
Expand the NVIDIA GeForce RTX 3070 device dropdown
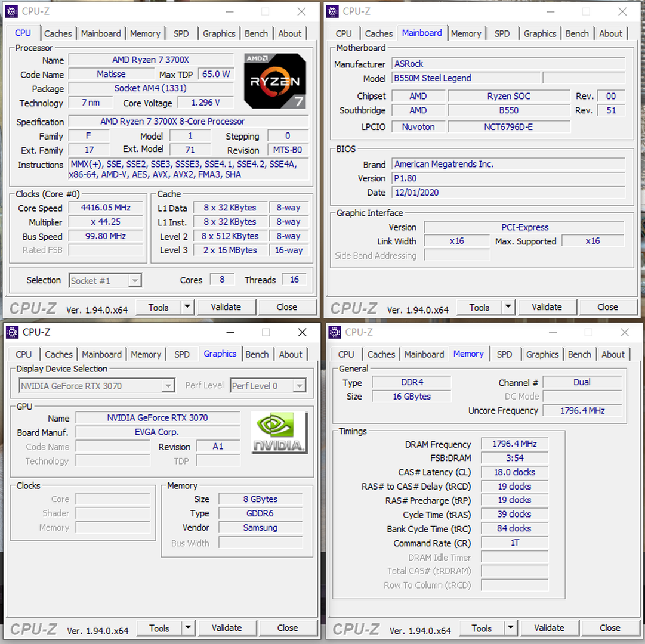tap(168, 386)
